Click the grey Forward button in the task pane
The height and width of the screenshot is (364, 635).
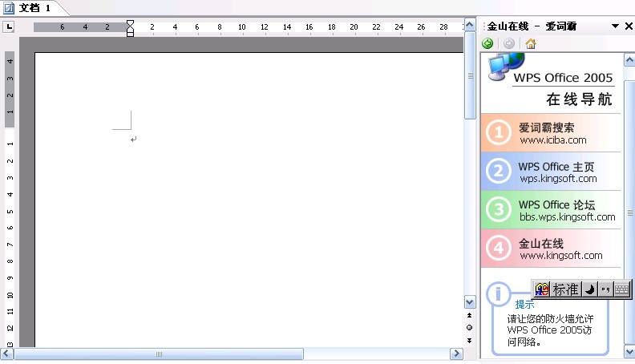509,43
